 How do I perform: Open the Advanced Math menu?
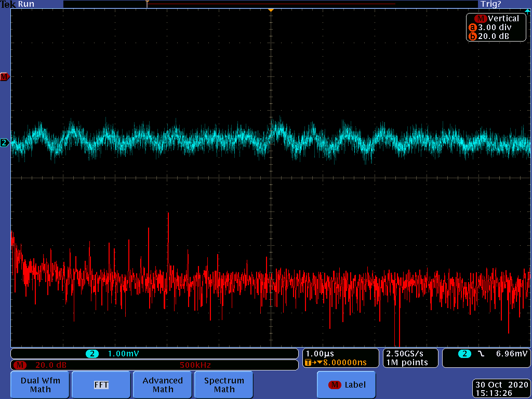click(163, 384)
